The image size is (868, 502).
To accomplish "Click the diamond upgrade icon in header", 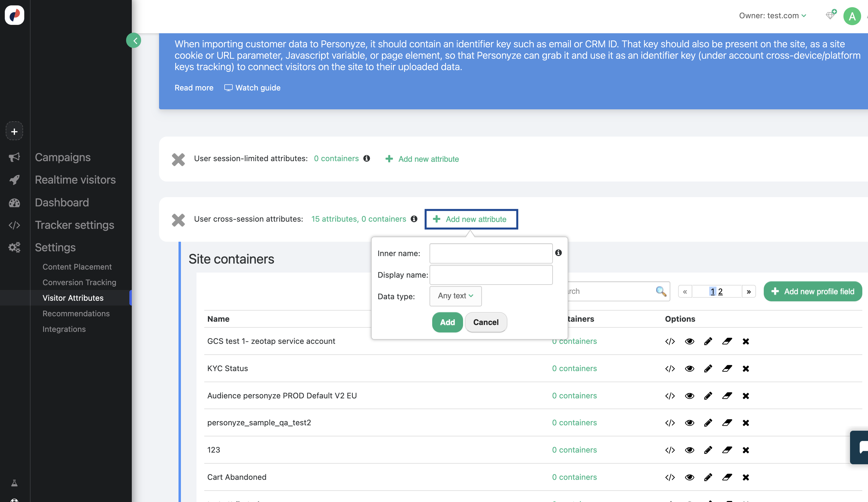I will [831, 15].
